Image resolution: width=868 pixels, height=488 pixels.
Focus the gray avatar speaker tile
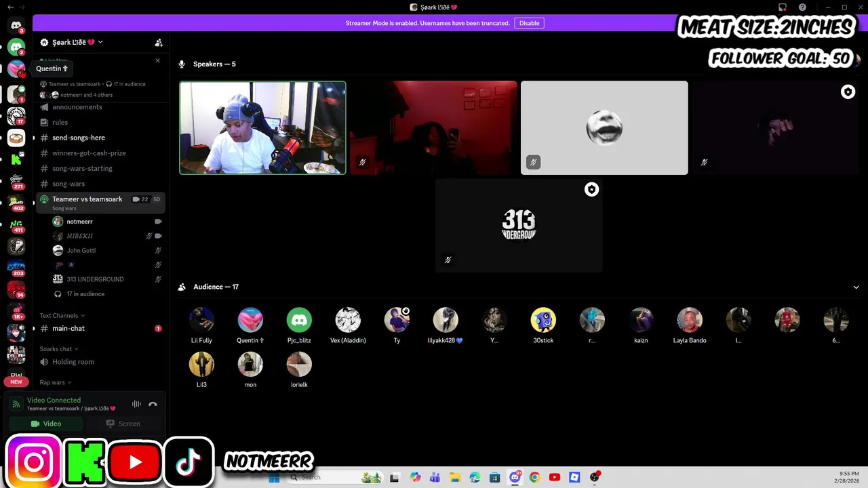[604, 128]
